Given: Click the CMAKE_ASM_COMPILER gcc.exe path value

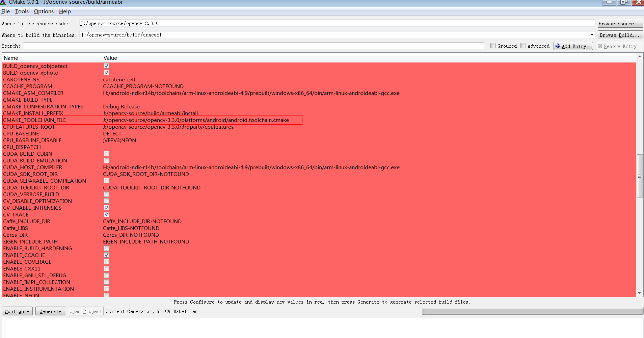Looking at the screenshot, I should coord(251,93).
